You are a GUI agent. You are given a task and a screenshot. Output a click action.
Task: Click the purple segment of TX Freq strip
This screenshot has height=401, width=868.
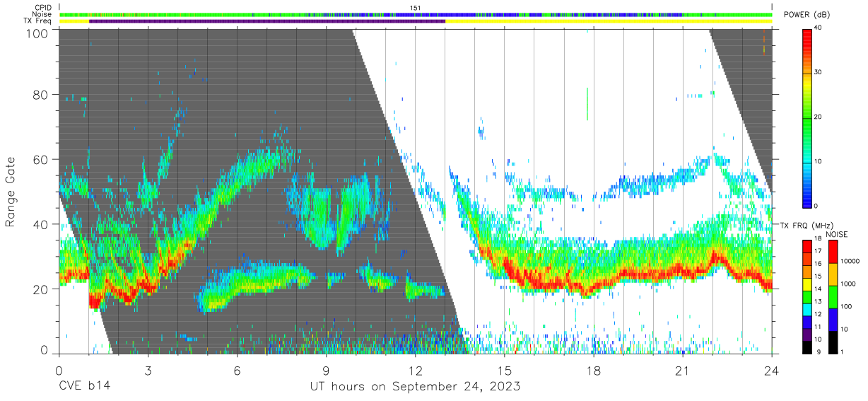267,21
